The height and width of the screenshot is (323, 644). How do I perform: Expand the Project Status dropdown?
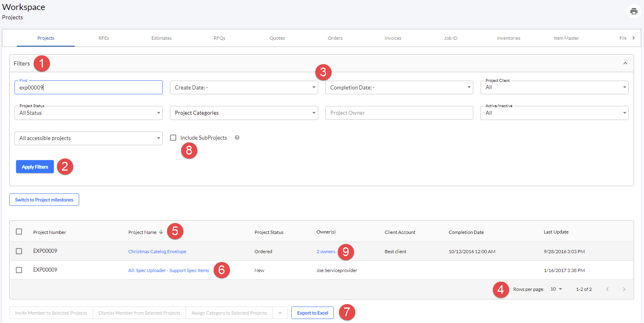pos(88,113)
